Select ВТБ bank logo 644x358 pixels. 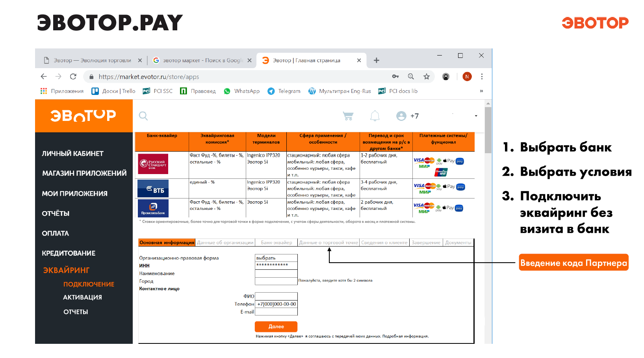tap(153, 189)
